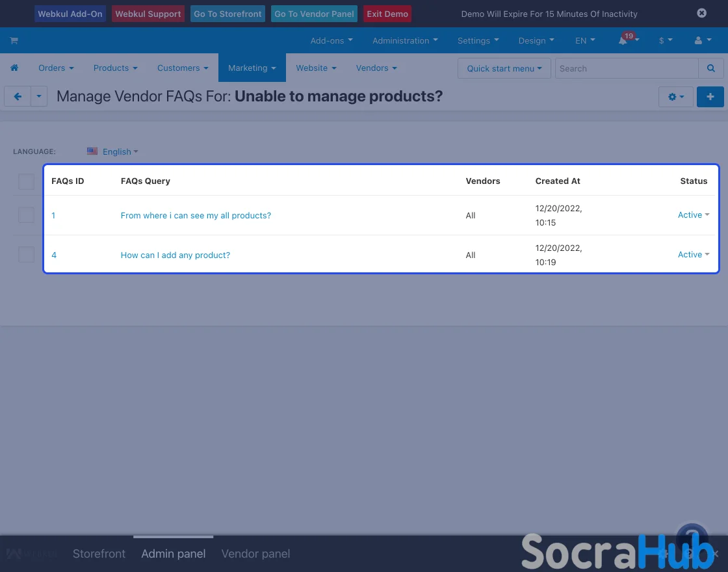Viewport: 728px width, 572px height.
Task: Click the search magnifier button
Action: [x=710, y=68]
